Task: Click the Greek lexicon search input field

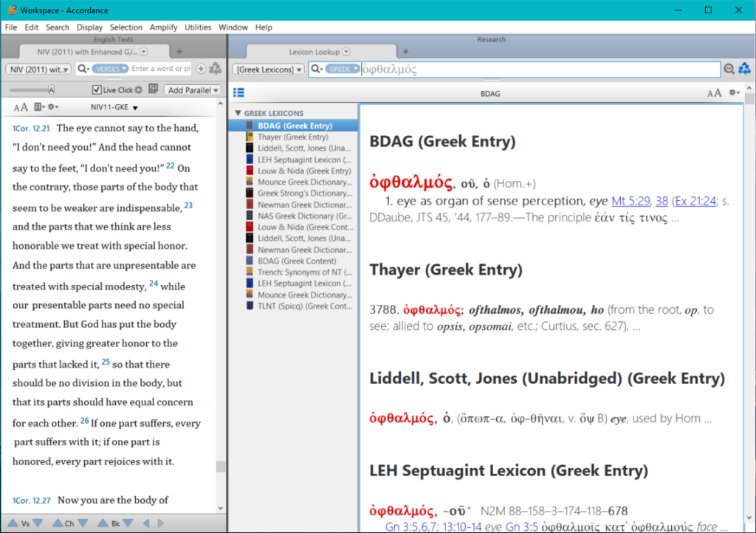Action: (540, 69)
